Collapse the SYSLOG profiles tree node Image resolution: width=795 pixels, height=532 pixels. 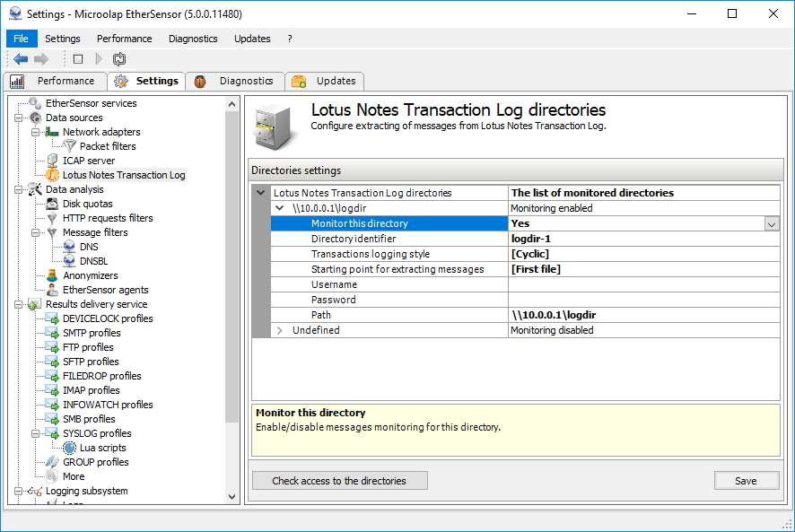(x=36, y=433)
